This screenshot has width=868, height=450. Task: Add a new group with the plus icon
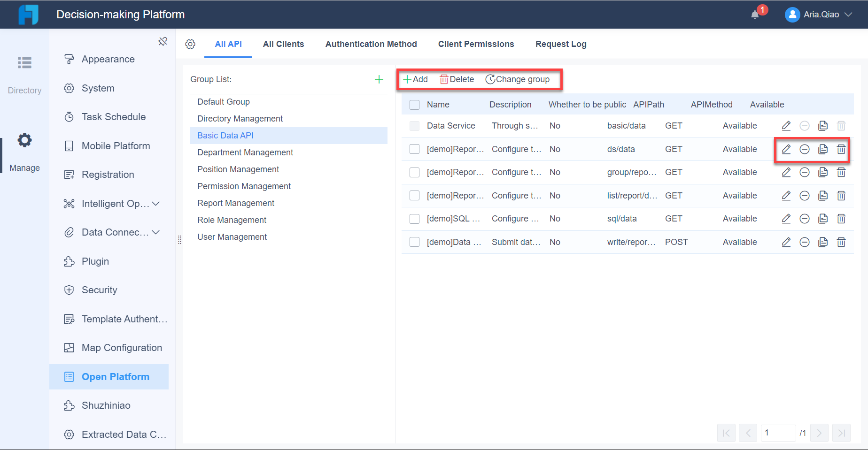(379, 79)
